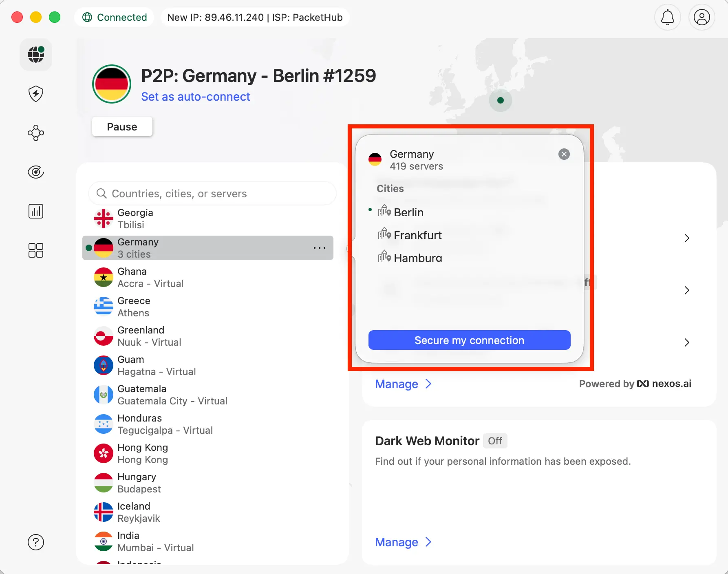
Task: Open the apps grid icon in sidebar
Action: pos(36,250)
